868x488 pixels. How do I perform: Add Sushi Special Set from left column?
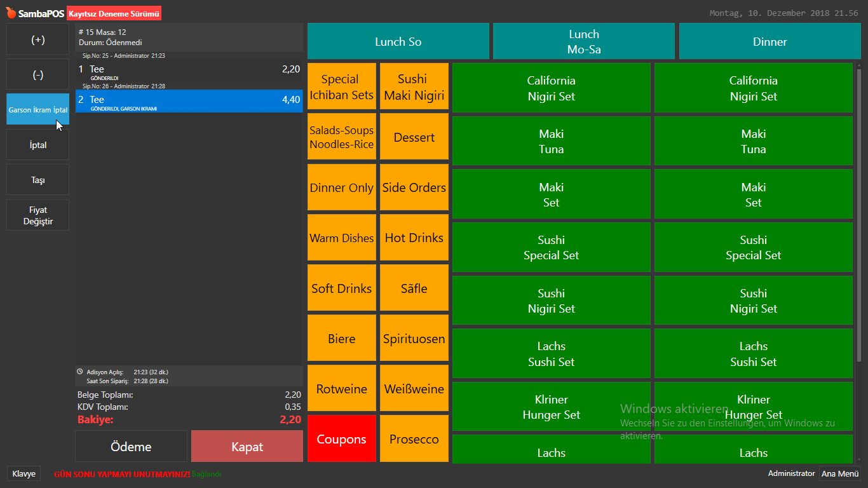551,248
